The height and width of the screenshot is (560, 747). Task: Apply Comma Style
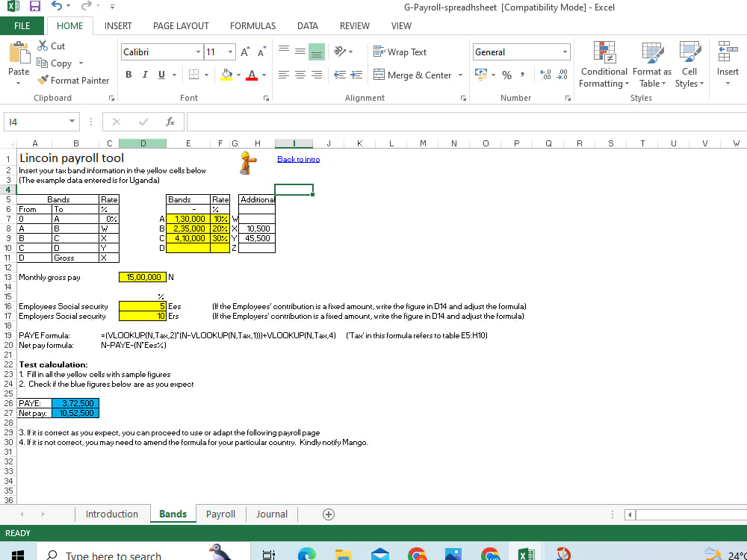tap(523, 75)
